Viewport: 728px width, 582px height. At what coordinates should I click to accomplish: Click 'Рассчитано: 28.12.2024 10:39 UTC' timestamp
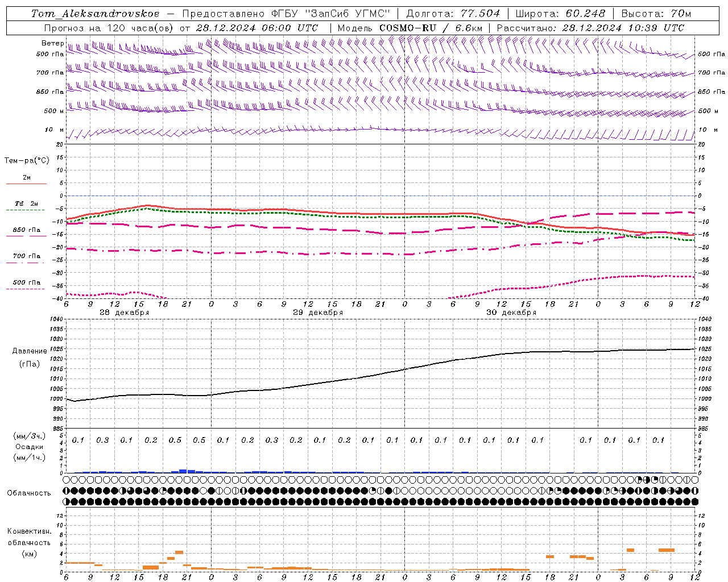click(590, 28)
